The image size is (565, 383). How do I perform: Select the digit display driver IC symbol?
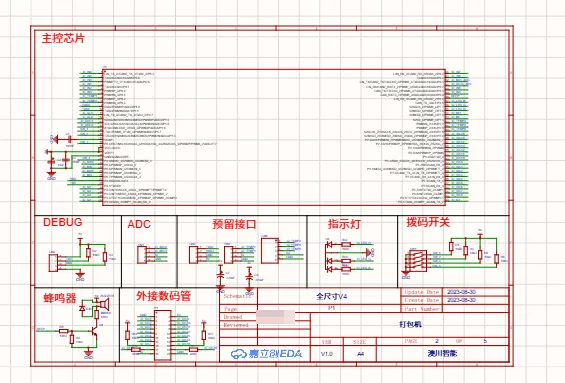pyautogui.click(x=163, y=334)
